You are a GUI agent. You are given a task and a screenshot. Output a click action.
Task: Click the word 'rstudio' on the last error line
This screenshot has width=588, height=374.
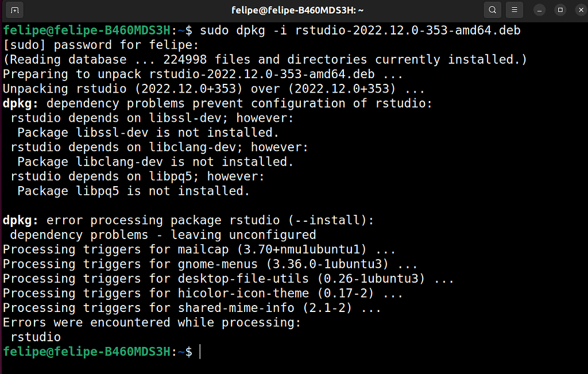pyautogui.click(x=34, y=337)
